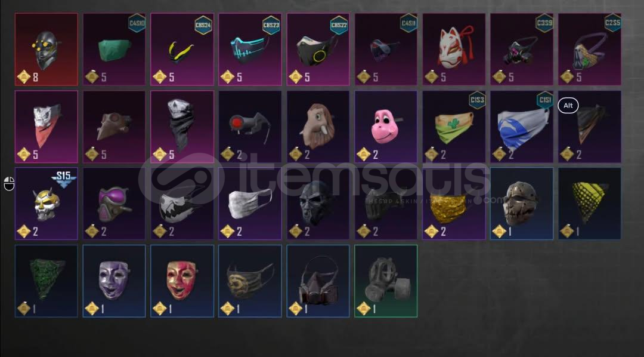Select the red-background robot helmet mask
Viewport: 644px width, 357px height.
point(47,50)
